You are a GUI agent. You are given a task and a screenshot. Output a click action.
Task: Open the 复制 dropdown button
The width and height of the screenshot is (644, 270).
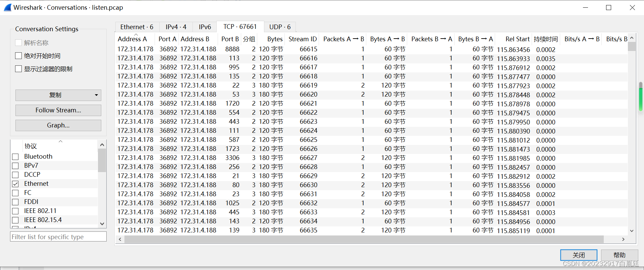[x=58, y=95]
